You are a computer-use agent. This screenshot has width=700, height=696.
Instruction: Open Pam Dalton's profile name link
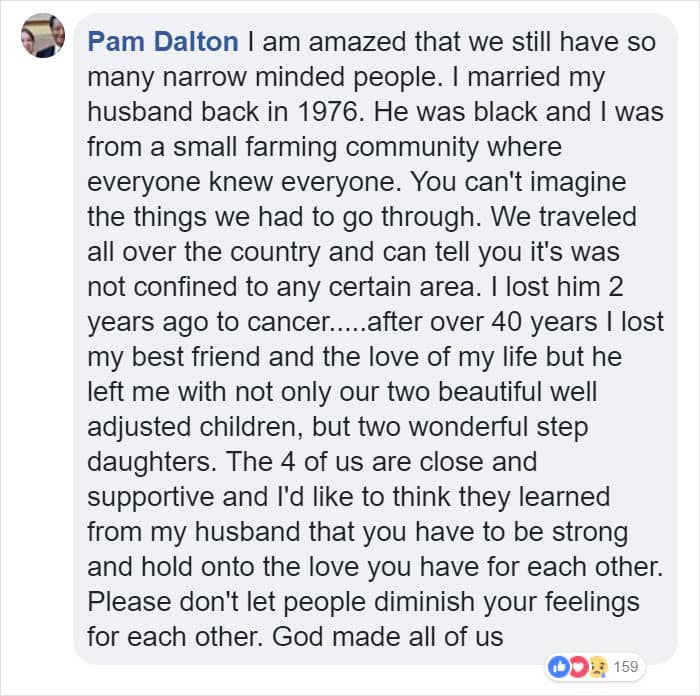click(x=163, y=42)
